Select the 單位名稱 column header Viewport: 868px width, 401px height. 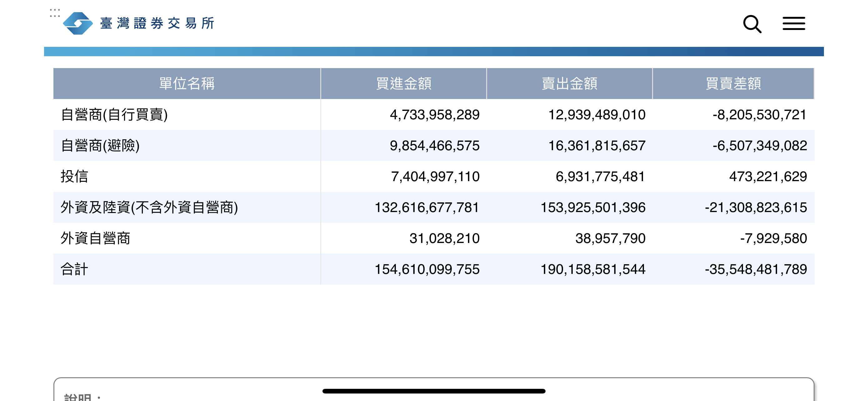187,83
